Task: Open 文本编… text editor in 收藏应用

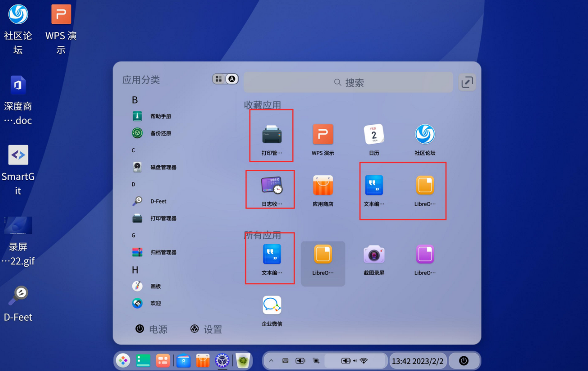Action: pos(374,185)
